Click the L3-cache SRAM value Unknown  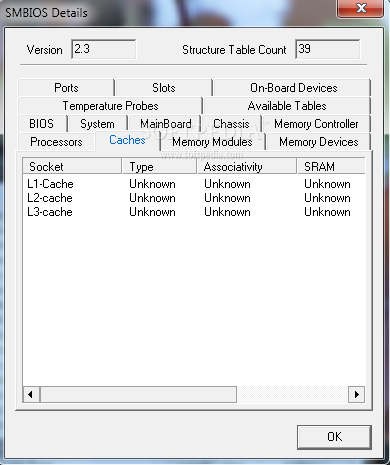pos(327,212)
